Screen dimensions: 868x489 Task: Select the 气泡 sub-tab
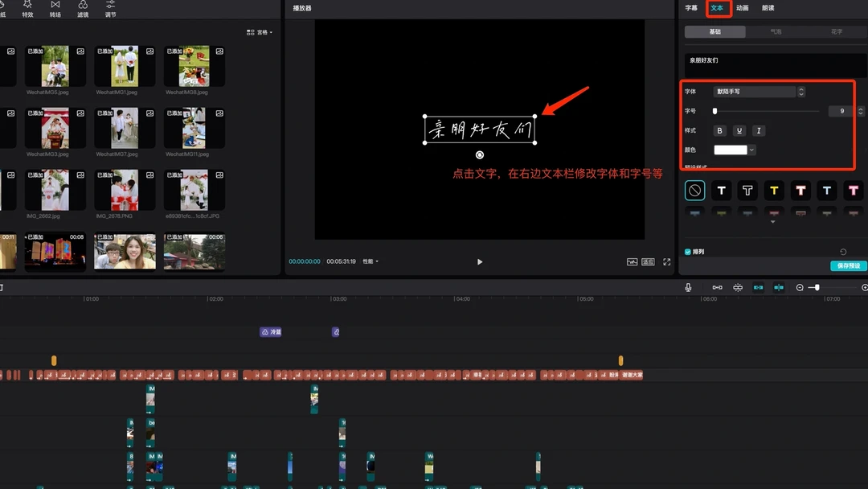(776, 31)
